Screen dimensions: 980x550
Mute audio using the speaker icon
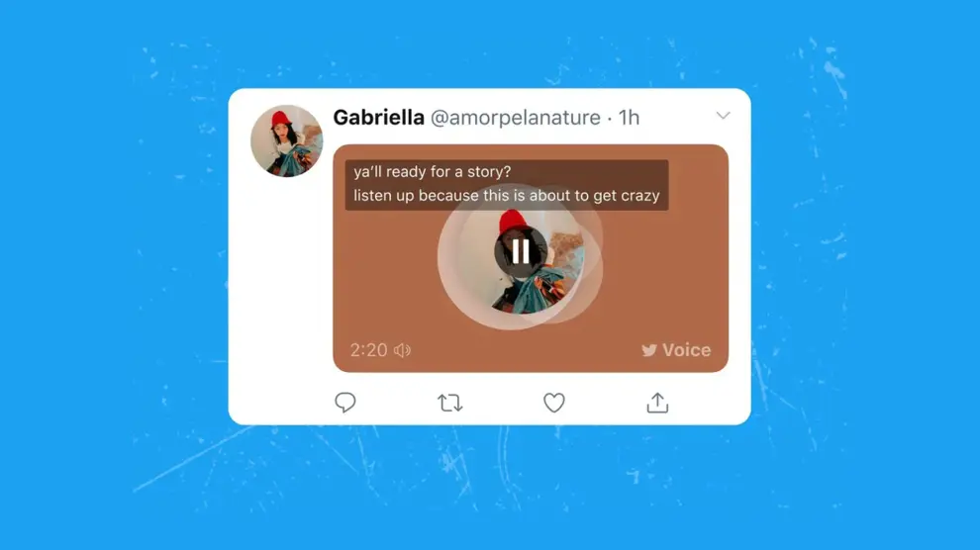pos(403,350)
